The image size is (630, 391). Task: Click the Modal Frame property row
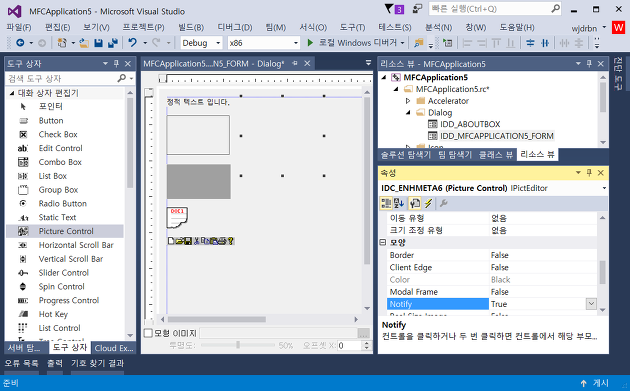tap(492, 292)
